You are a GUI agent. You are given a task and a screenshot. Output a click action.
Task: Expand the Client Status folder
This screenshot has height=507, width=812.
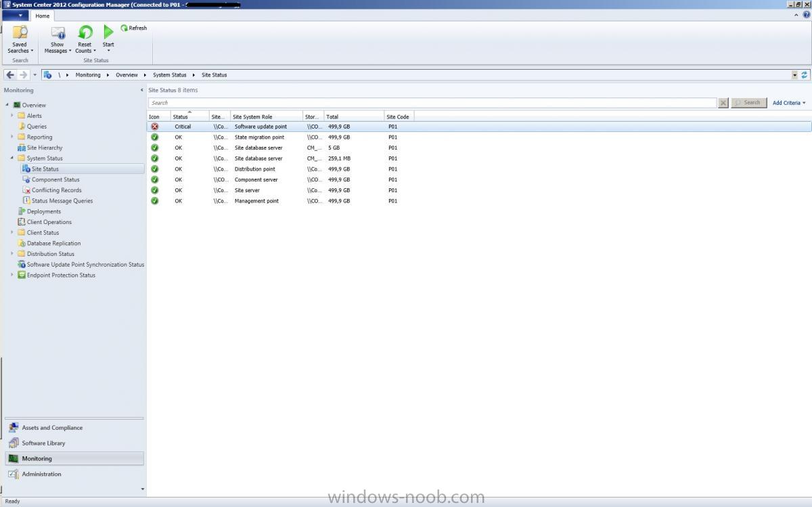click(x=12, y=233)
